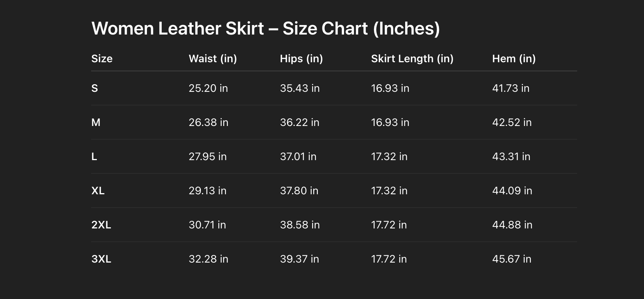This screenshot has height=299, width=644.
Task: Click the Waist (in) column header
Action: pyautogui.click(x=213, y=58)
